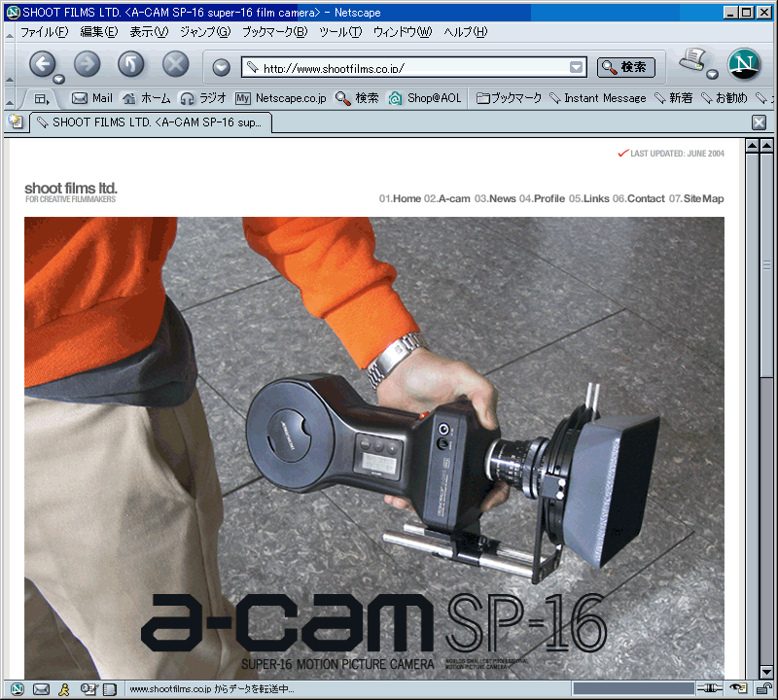This screenshot has width=778, height=700.
Task: Click the security padlock icon
Action: pos(763,688)
